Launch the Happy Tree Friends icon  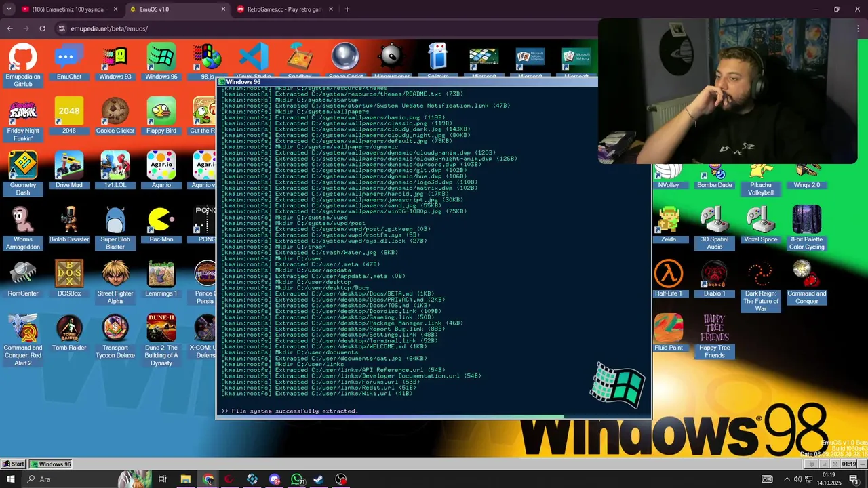click(x=715, y=336)
